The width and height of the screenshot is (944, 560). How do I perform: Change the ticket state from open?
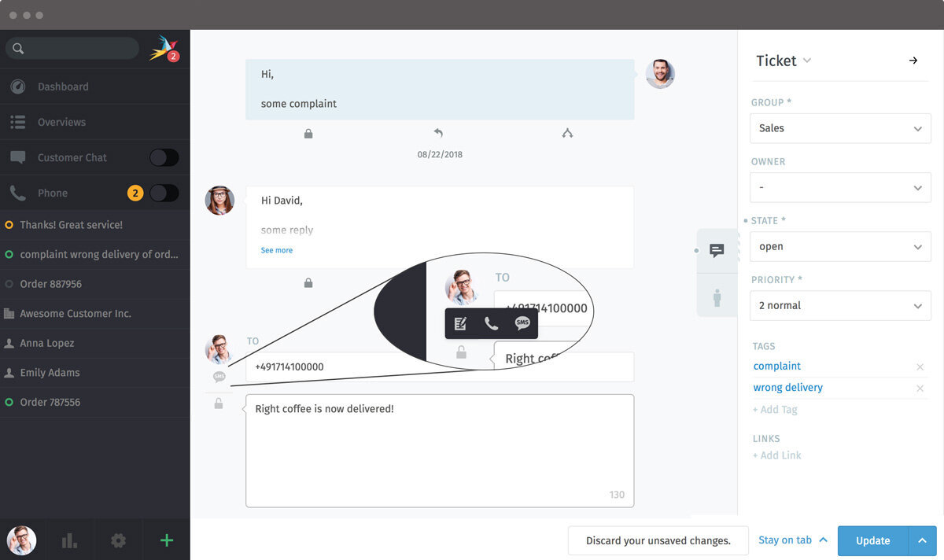(x=840, y=246)
